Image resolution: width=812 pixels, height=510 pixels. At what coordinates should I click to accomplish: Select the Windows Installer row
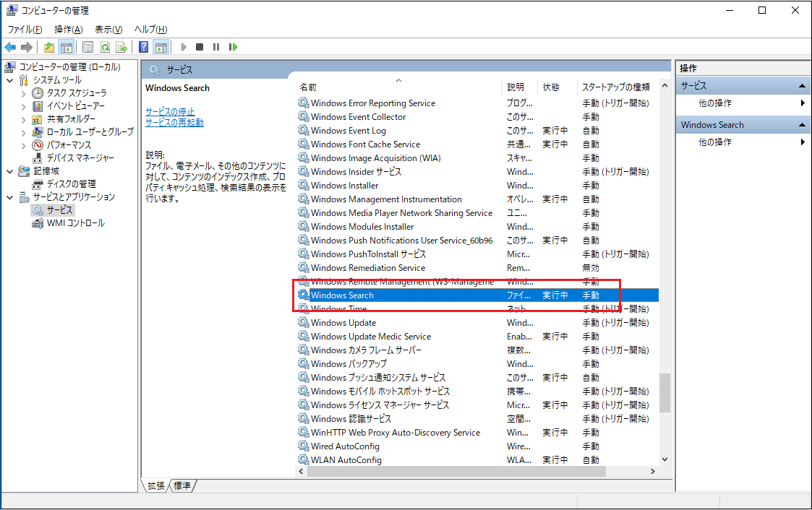click(477, 186)
